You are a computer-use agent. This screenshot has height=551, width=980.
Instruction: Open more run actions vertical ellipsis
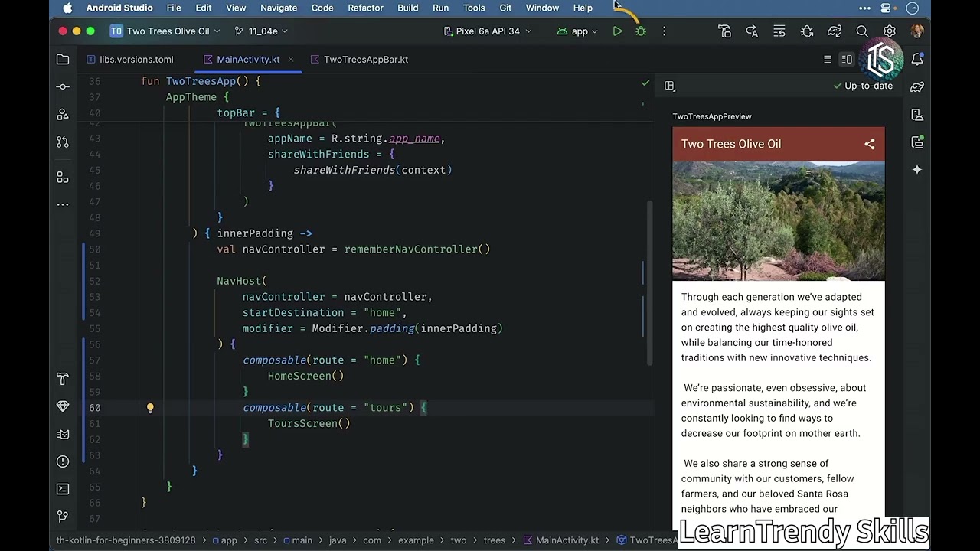(x=664, y=31)
